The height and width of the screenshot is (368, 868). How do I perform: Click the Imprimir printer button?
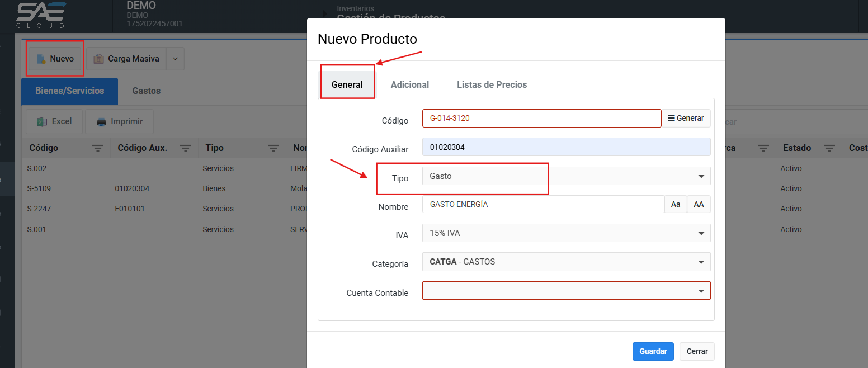pyautogui.click(x=120, y=121)
